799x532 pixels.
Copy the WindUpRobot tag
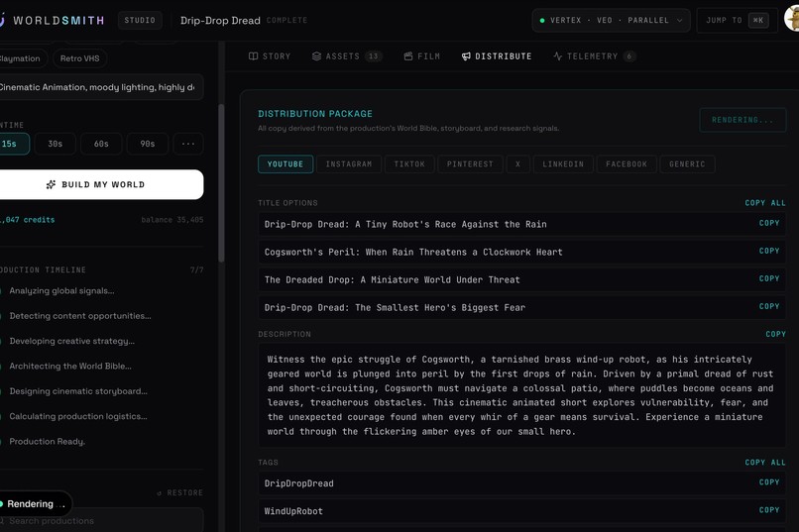tap(769, 510)
